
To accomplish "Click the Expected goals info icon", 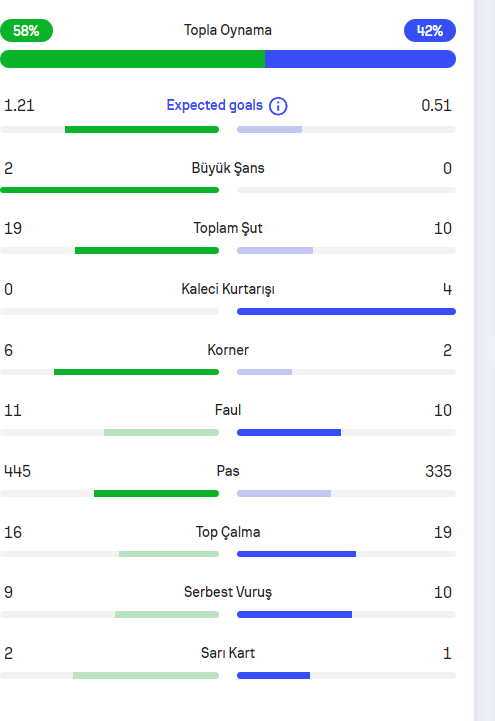I will click(278, 106).
